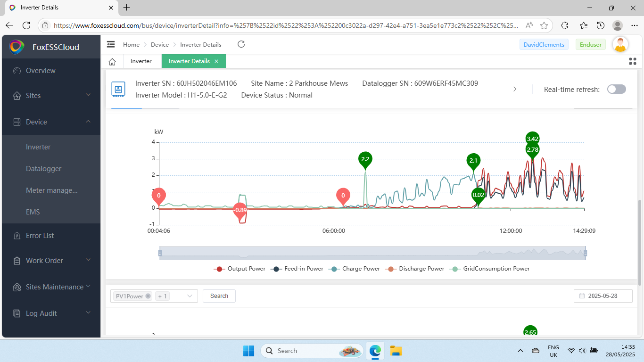The height and width of the screenshot is (362, 644).
Task: Toggle Output Power series in legend
Action: pyautogui.click(x=234, y=269)
